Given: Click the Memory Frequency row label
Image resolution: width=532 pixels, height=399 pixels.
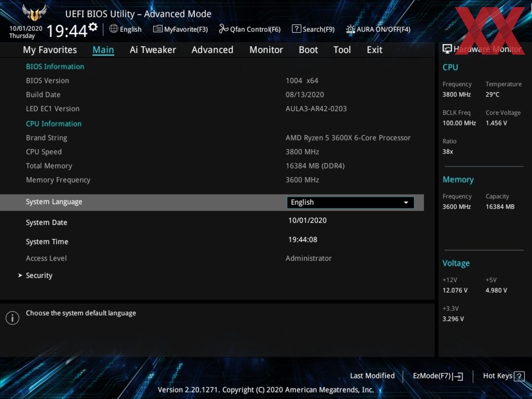Looking at the screenshot, I should [x=58, y=180].
